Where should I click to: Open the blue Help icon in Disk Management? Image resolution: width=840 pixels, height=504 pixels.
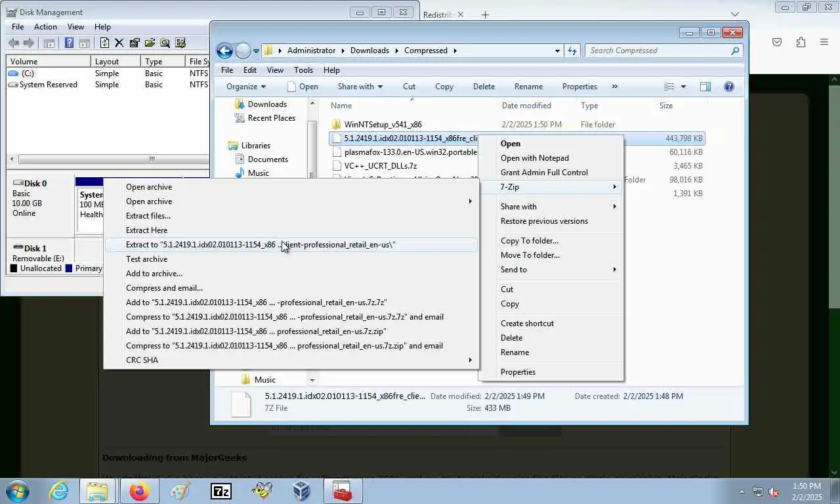point(69,43)
